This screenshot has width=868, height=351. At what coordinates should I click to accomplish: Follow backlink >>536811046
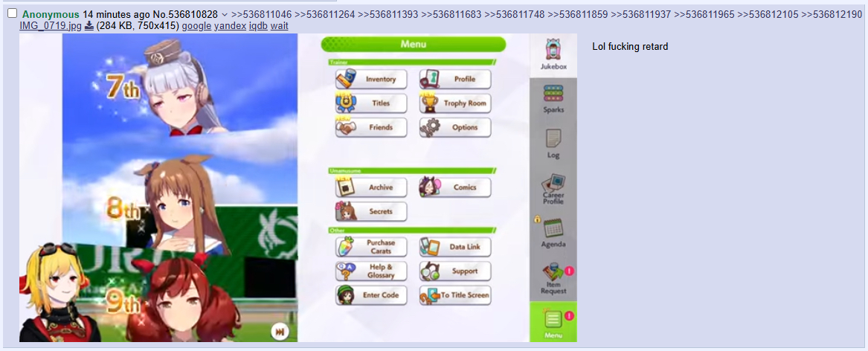[x=261, y=14]
